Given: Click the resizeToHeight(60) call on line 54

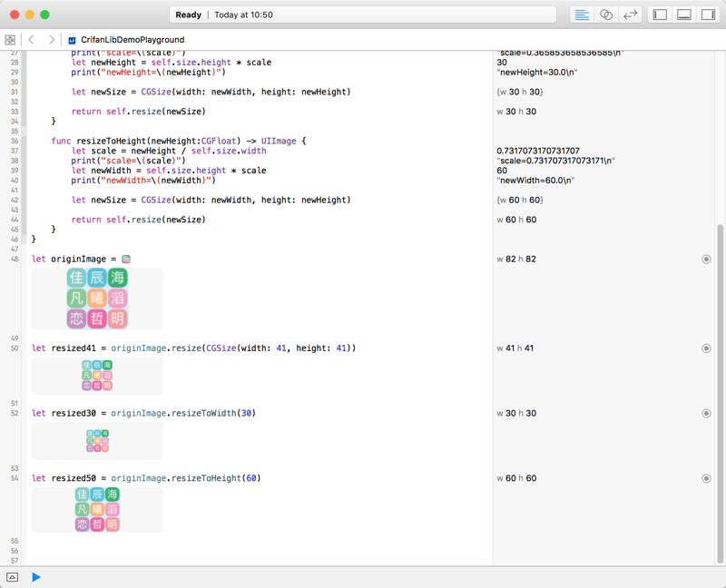Looking at the screenshot, I should pos(216,478).
